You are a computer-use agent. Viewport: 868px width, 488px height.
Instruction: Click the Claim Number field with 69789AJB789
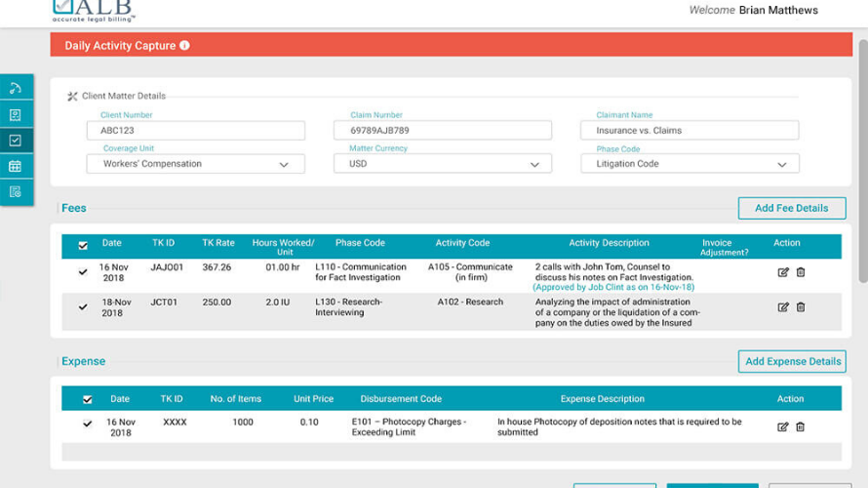click(443, 131)
